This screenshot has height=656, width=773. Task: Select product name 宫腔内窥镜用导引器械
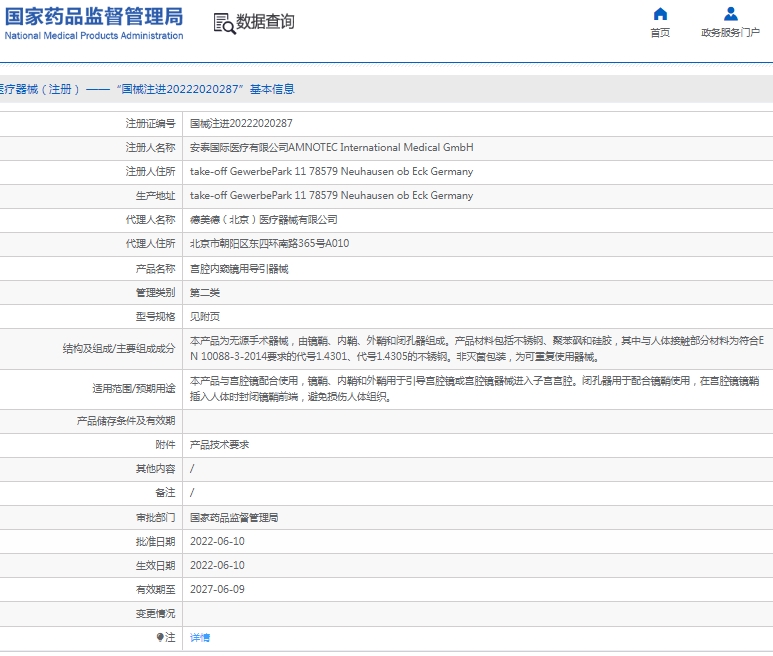click(239, 269)
